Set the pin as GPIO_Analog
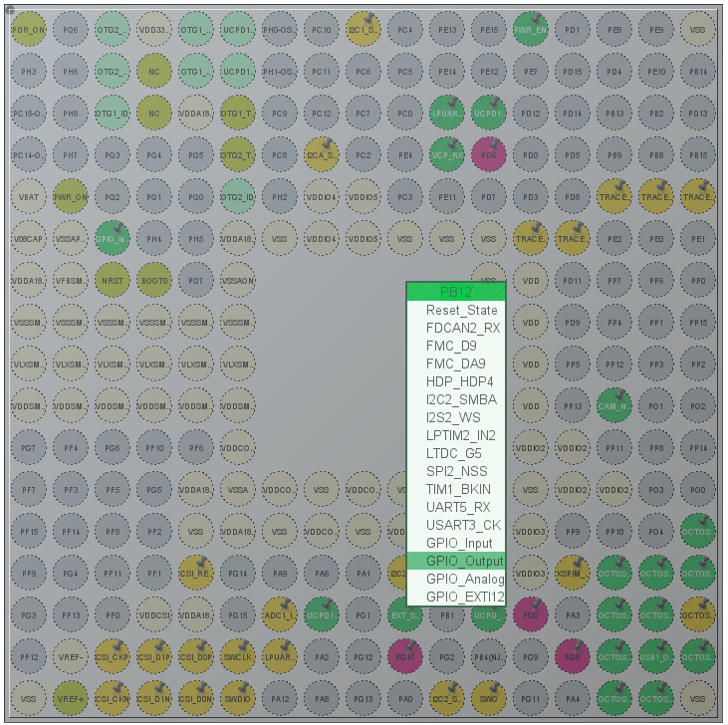The width and height of the screenshot is (728, 725). coord(456,579)
